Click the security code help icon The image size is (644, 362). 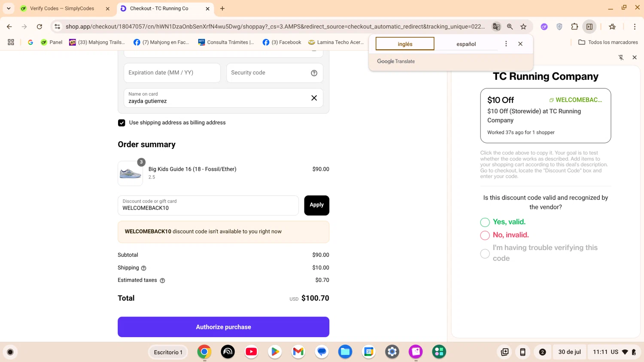pos(314,73)
